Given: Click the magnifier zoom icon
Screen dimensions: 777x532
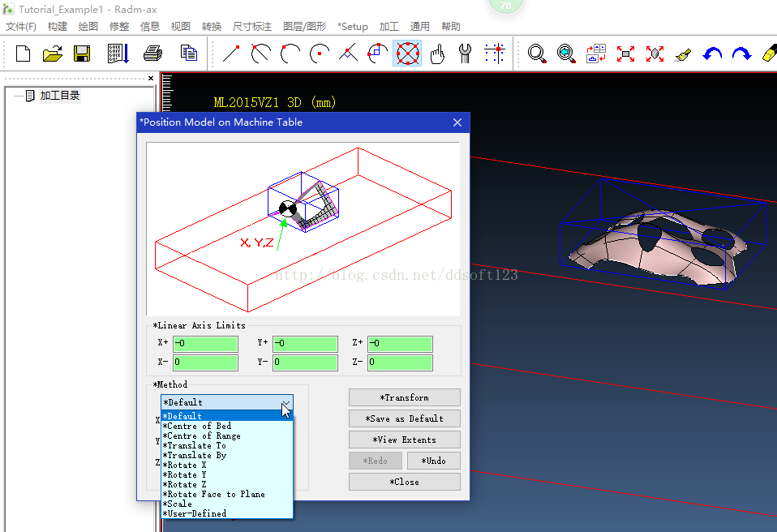Looking at the screenshot, I should [x=537, y=53].
